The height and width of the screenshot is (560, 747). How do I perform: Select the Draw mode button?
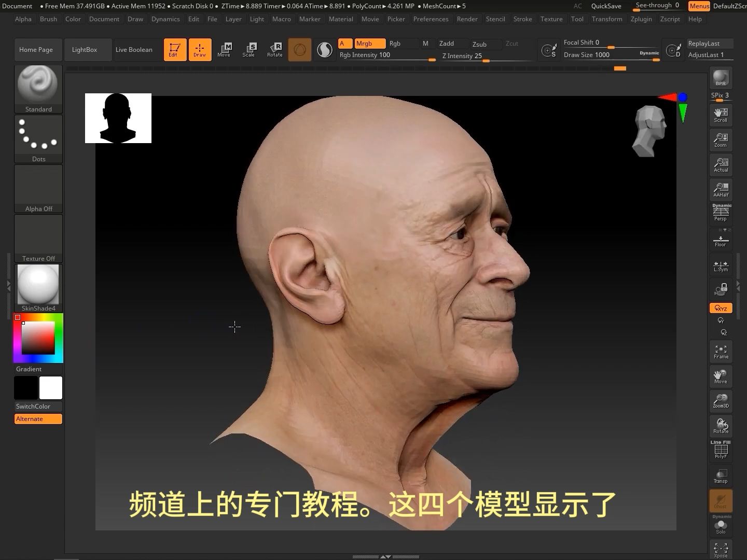click(200, 50)
